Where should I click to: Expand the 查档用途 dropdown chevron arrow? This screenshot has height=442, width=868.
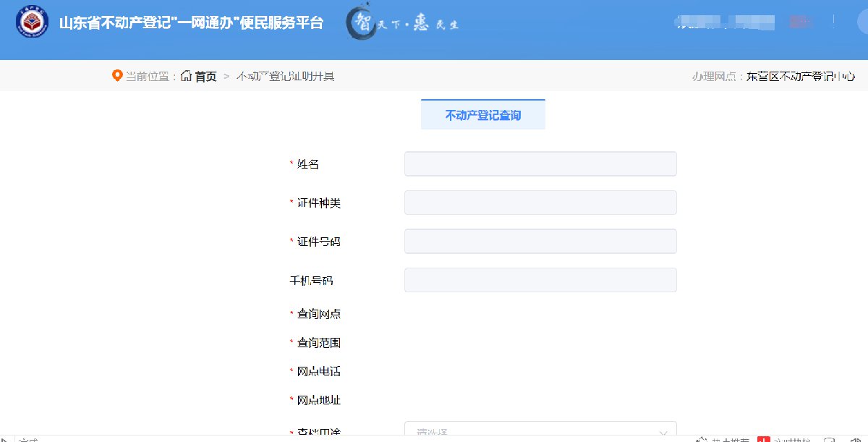pos(663,433)
